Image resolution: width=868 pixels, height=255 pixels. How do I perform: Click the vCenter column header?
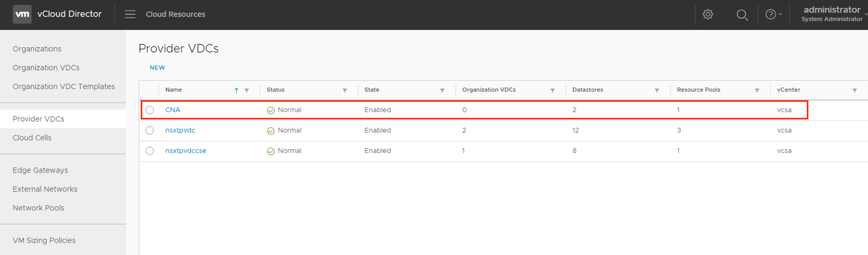pos(788,90)
